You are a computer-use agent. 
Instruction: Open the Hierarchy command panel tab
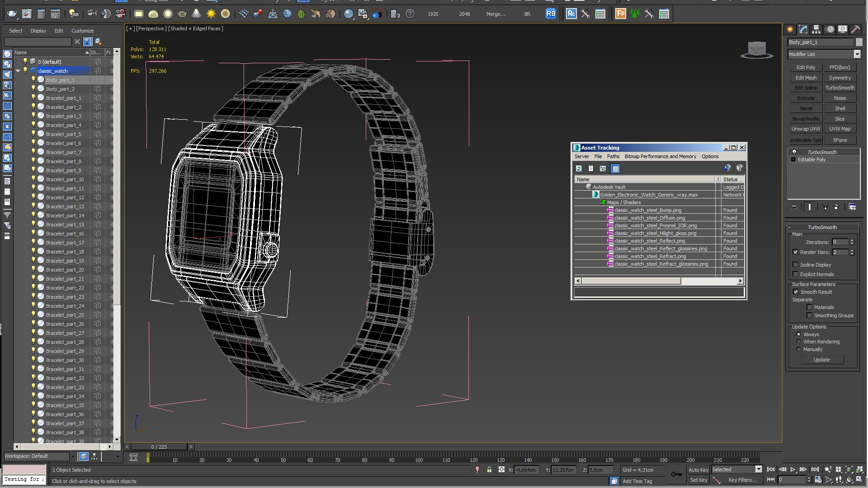(x=816, y=29)
